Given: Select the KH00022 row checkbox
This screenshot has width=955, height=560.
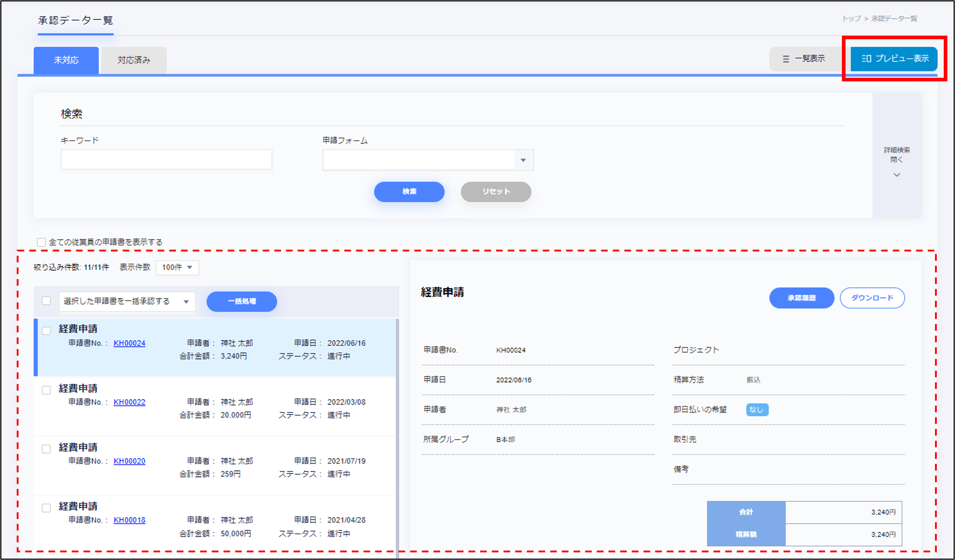Looking at the screenshot, I should 46,390.
